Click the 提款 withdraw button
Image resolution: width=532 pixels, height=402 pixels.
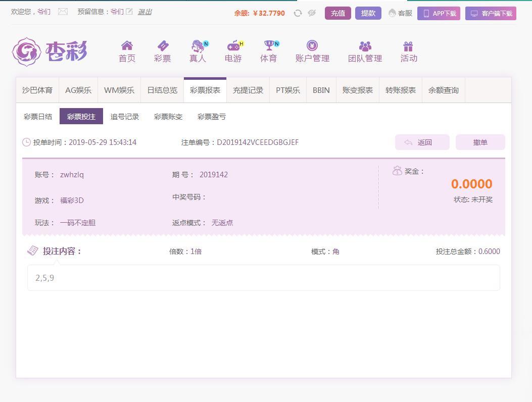click(x=368, y=13)
